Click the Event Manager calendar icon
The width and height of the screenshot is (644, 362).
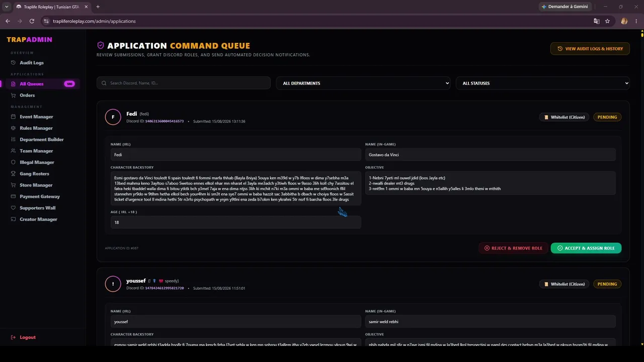[14, 117]
